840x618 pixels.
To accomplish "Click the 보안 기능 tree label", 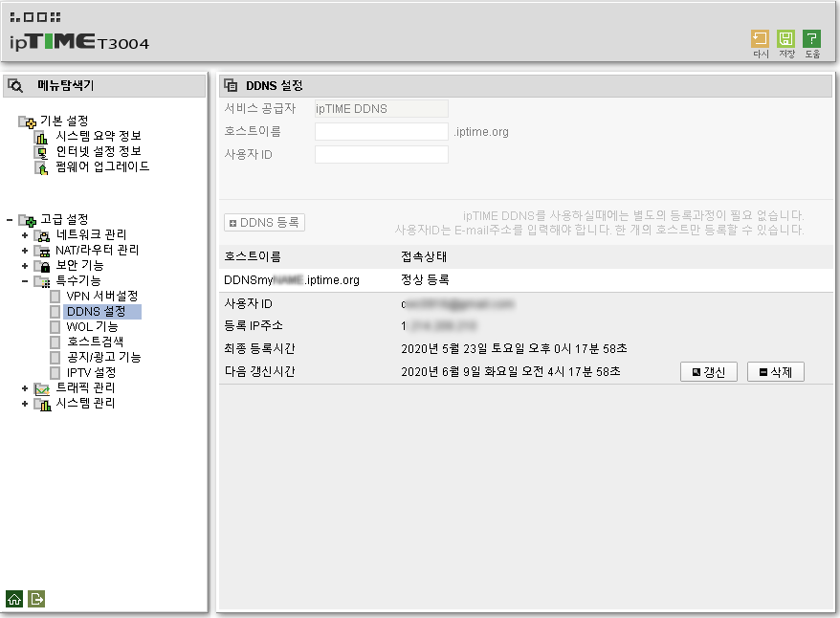I will [79, 266].
